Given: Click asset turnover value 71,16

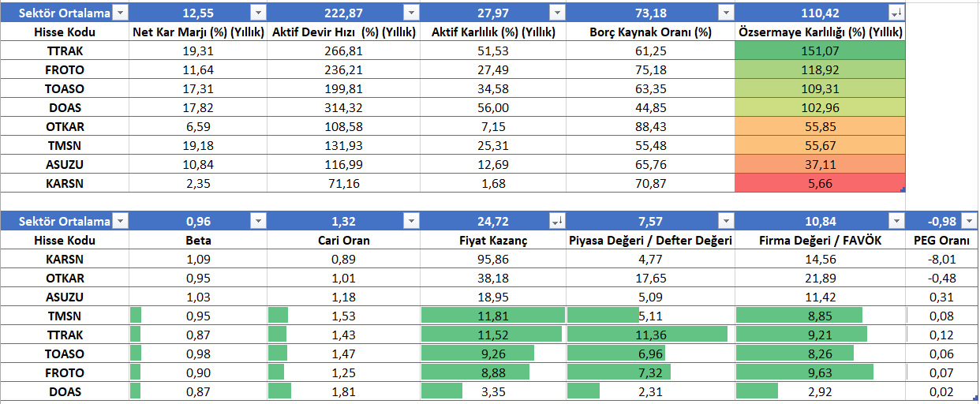Looking at the screenshot, I should (342, 183).
